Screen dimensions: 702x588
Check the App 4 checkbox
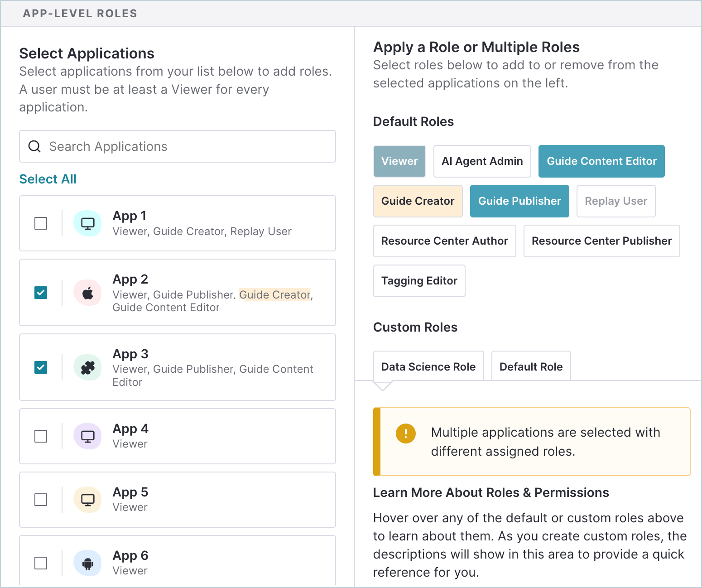point(41,436)
